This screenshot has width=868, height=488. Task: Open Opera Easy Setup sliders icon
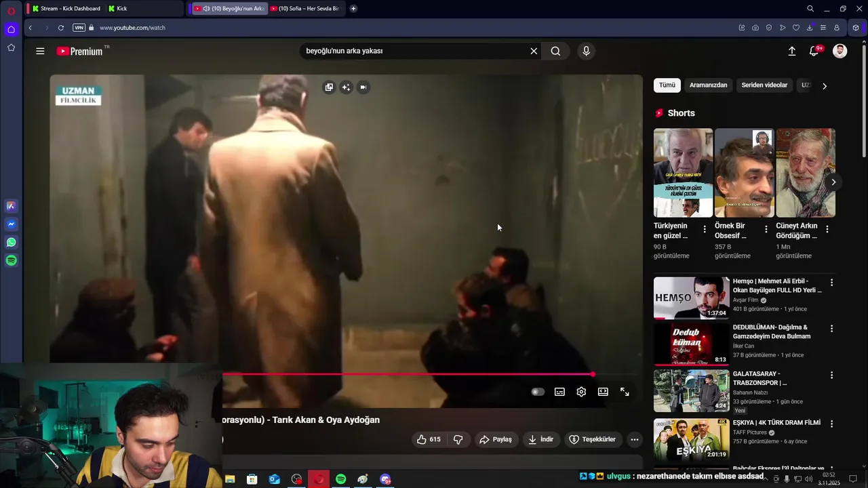[x=823, y=28]
